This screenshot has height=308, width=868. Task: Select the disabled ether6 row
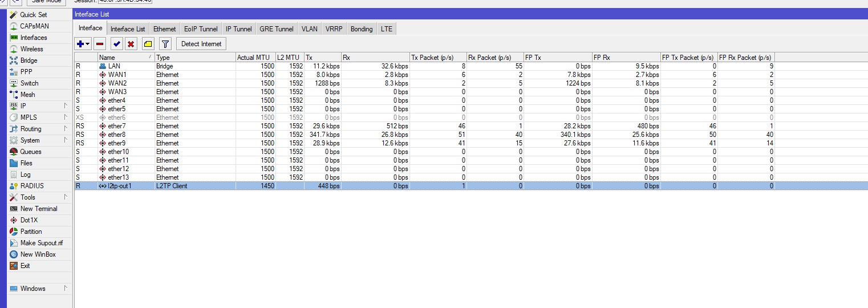pyautogui.click(x=471, y=117)
